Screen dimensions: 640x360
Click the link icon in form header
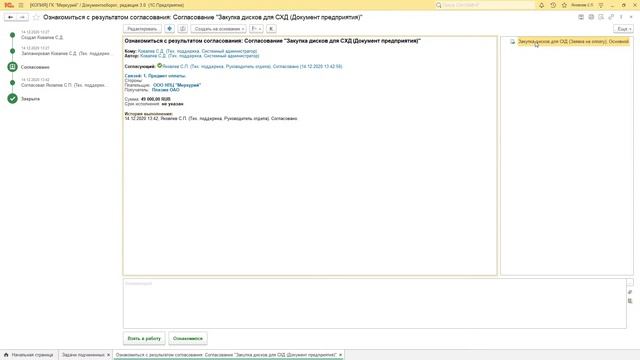tap(611, 17)
